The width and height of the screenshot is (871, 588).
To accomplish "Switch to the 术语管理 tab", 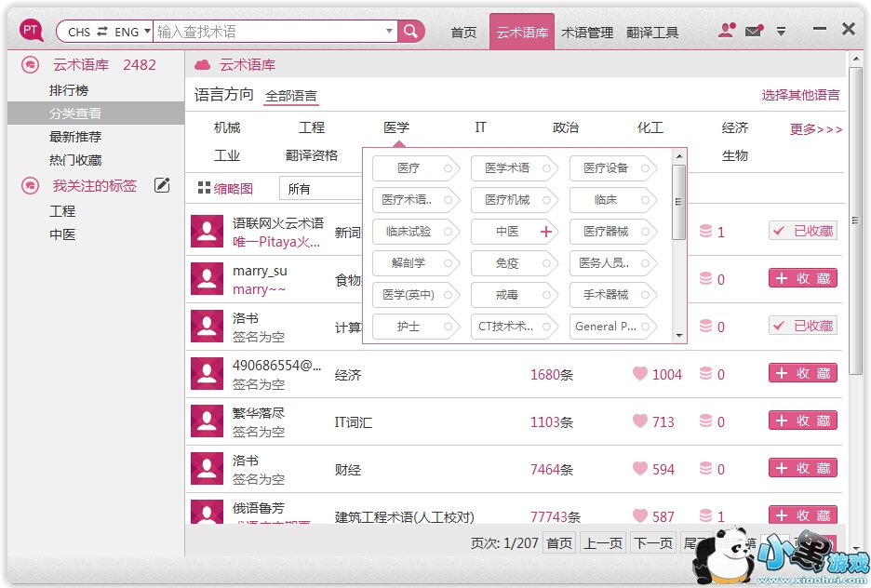I will 586,33.
